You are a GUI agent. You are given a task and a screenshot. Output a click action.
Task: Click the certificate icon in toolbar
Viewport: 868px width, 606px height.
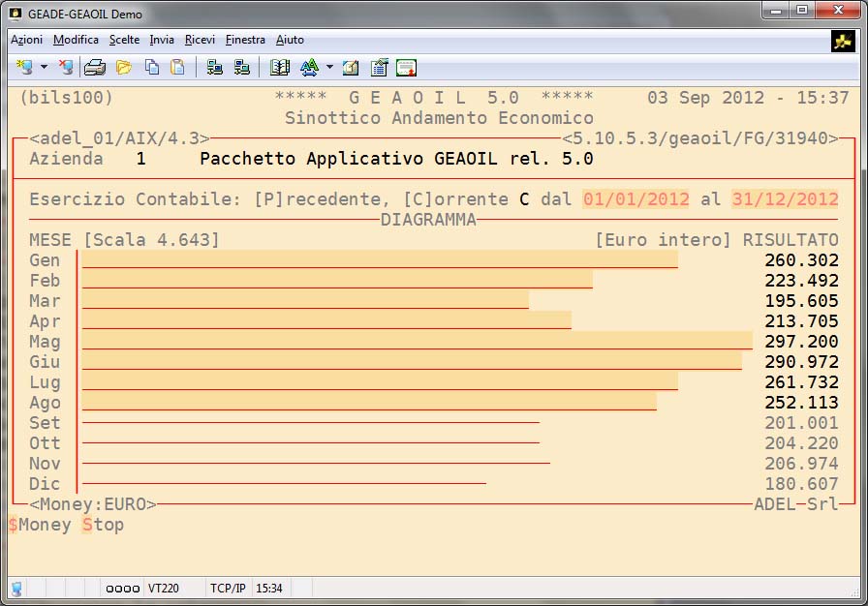(x=406, y=68)
